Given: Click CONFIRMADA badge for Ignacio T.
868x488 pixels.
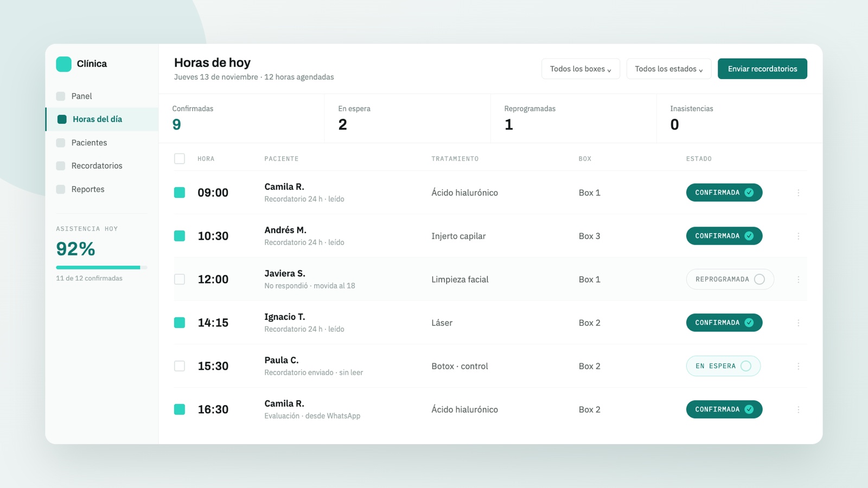Looking at the screenshot, I should (724, 323).
